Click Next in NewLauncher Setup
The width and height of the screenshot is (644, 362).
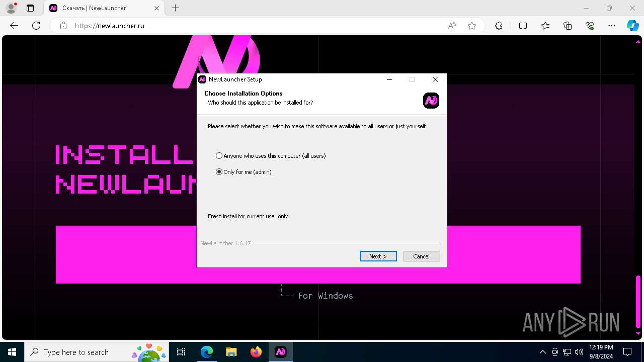pos(378,256)
